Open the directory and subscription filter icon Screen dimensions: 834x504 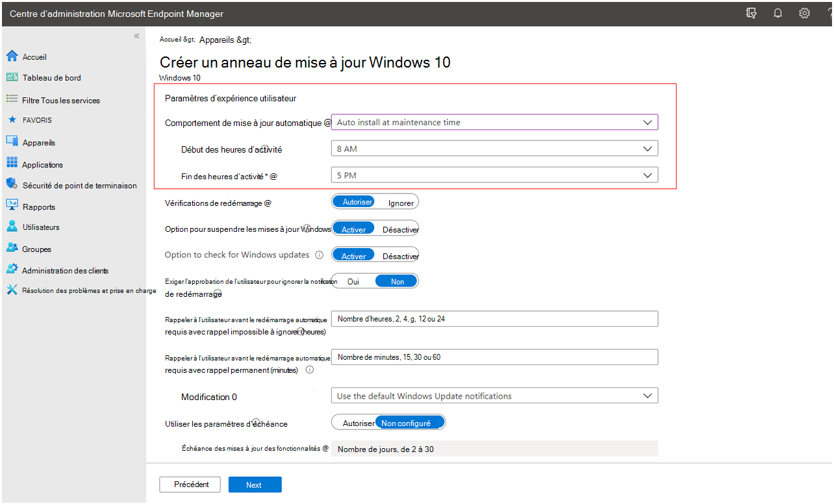coord(752,13)
